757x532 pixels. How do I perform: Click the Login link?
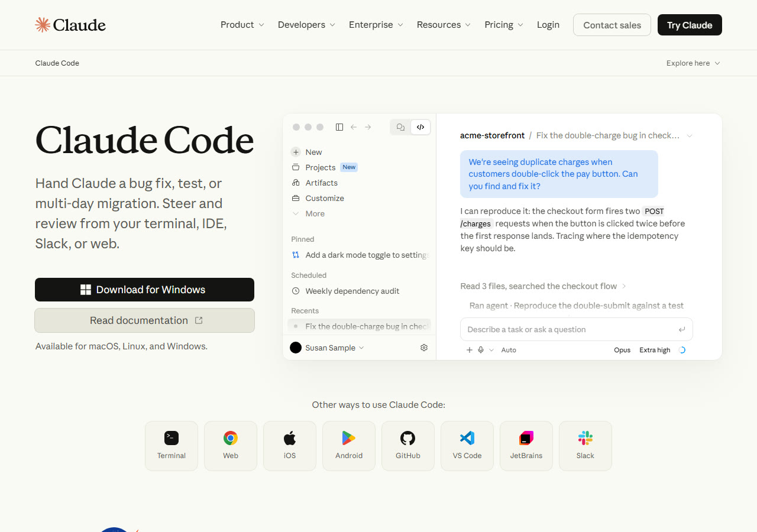pos(548,25)
